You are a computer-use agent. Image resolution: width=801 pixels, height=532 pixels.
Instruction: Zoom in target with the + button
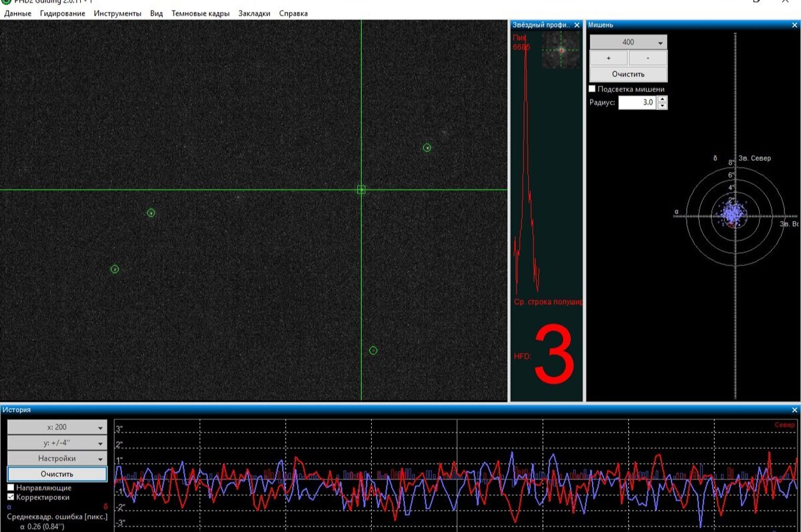(x=608, y=58)
